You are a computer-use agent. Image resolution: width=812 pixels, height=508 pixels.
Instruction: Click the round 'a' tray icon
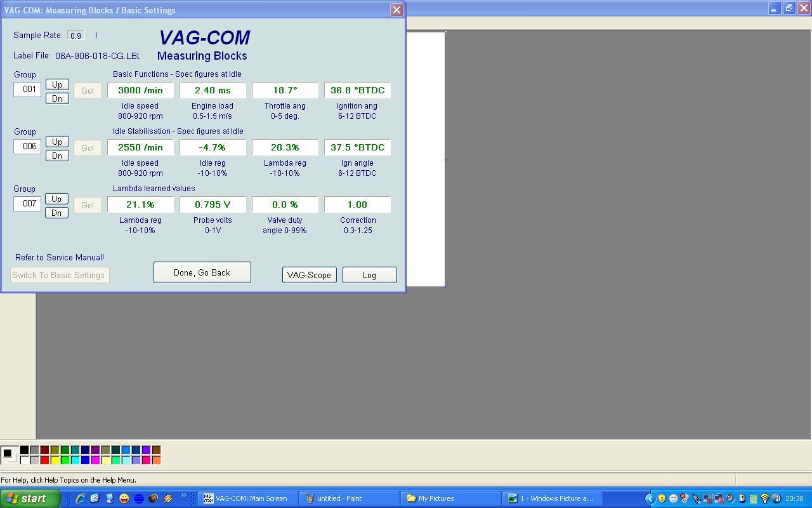[x=776, y=498]
